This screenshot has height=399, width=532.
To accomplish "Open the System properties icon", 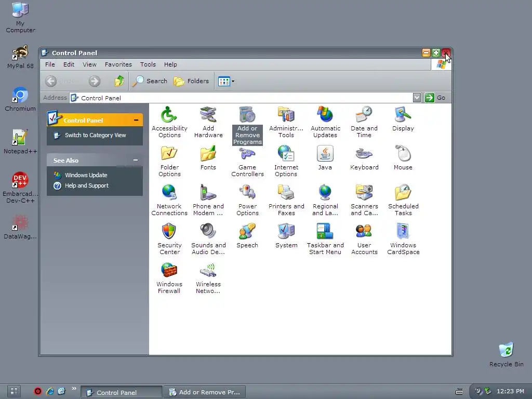I will (x=286, y=236).
